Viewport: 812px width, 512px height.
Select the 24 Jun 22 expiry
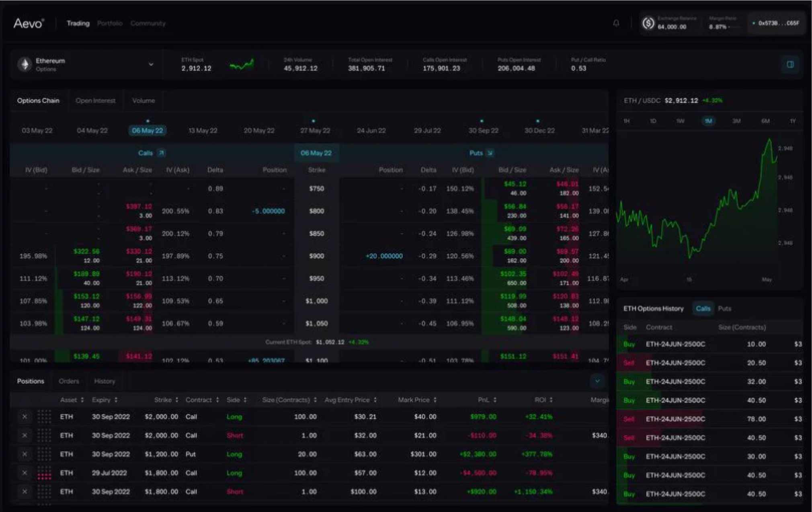[x=371, y=130]
